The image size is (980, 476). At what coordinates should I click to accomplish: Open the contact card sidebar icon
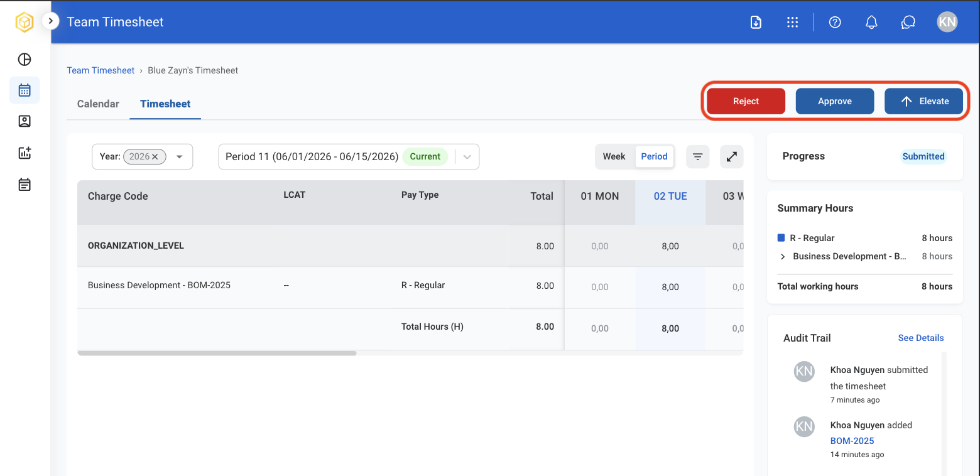point(24,121)
